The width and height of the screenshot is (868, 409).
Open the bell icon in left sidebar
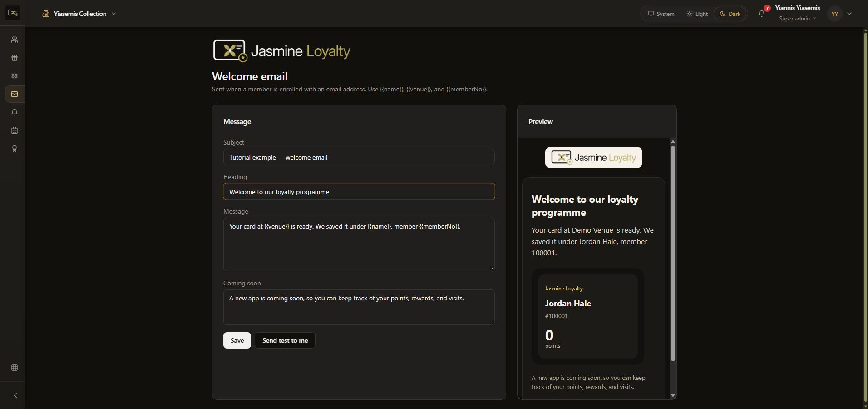click(15, 112)
